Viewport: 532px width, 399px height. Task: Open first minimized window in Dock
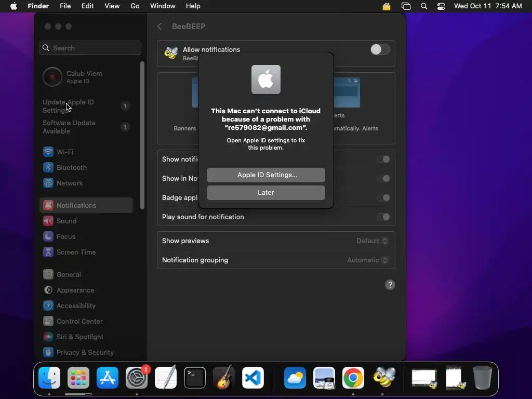click(x=424, y=378)
